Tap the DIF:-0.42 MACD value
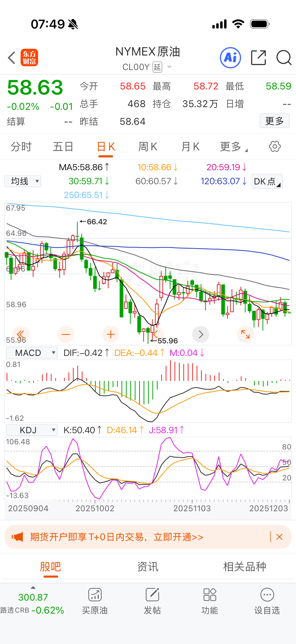Screen dimensions: 296x644 tap(86, 353)
